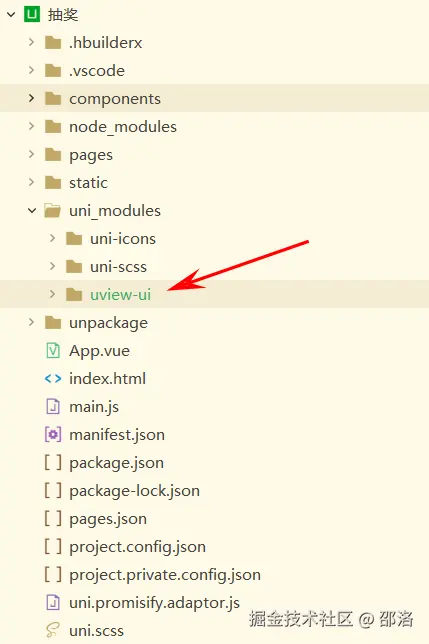Click the Vue icon beside App.vue
The width and height of the screenshot is (429, 644).
[x=53, y=350]
